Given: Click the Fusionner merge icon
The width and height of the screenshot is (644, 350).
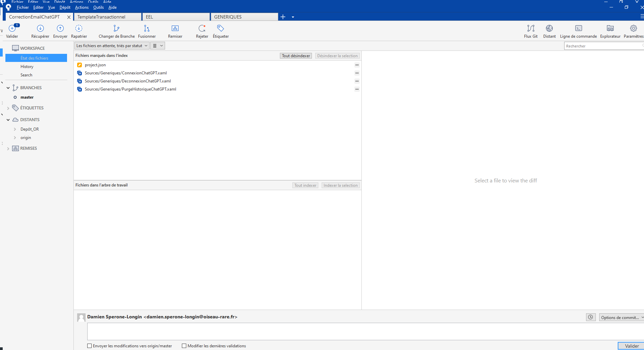Looking at the screenshot, I should [x=147, y=29].
